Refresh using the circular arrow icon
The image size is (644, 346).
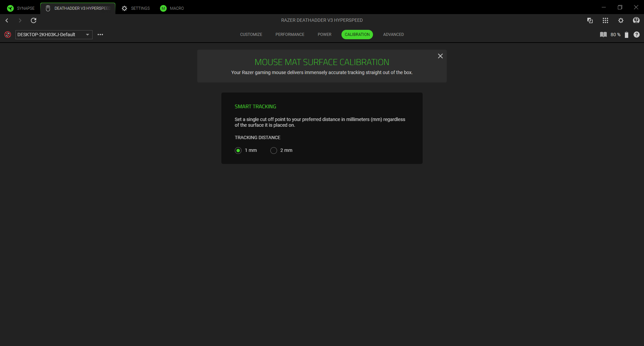point(34,20)
